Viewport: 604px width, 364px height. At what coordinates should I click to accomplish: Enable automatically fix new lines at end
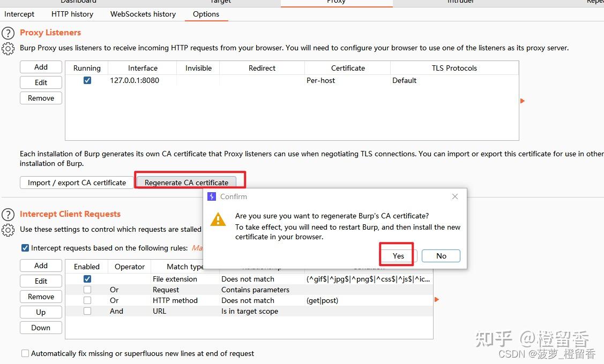(x=25, y=353)
